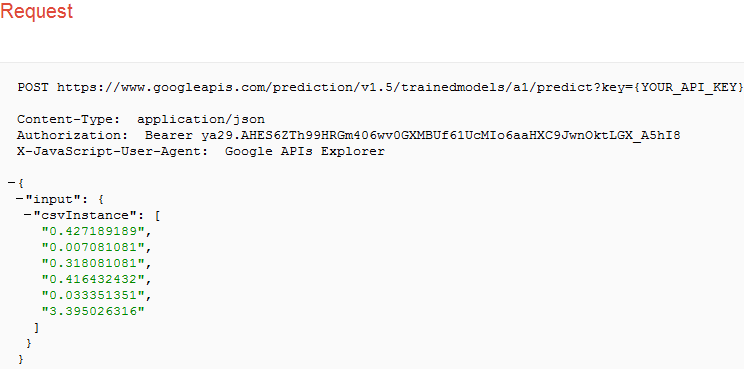This screenshot has height=369, width=744.
Task: Click the Authorization header label
Action: click(x=73, y=135)
